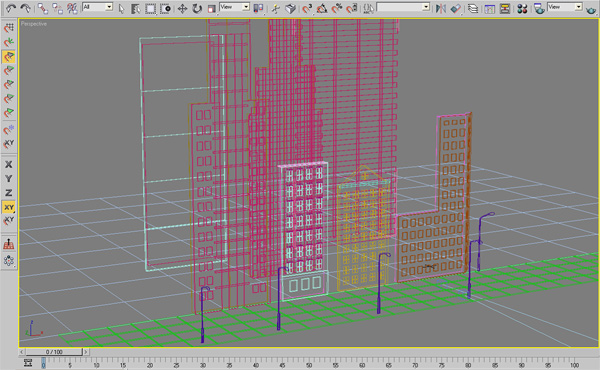Activate Select and Move tool
Screen dimensions: 600x370
click(182, 8)
